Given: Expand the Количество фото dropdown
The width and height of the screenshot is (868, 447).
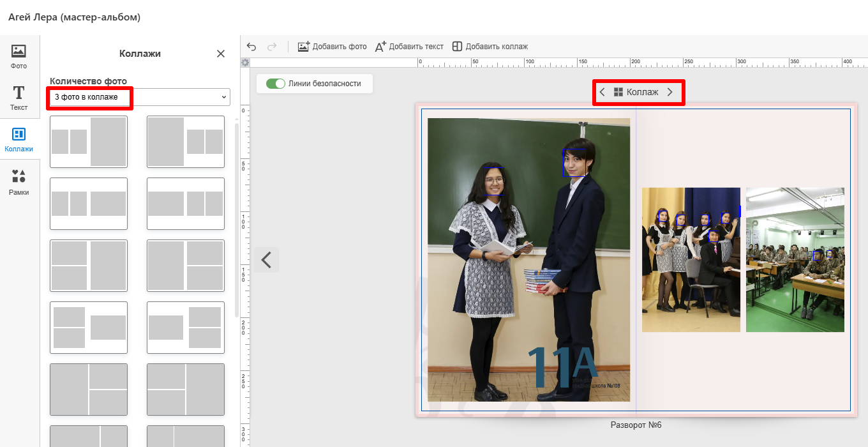Looking at the screenshot, I should (140, 97).
